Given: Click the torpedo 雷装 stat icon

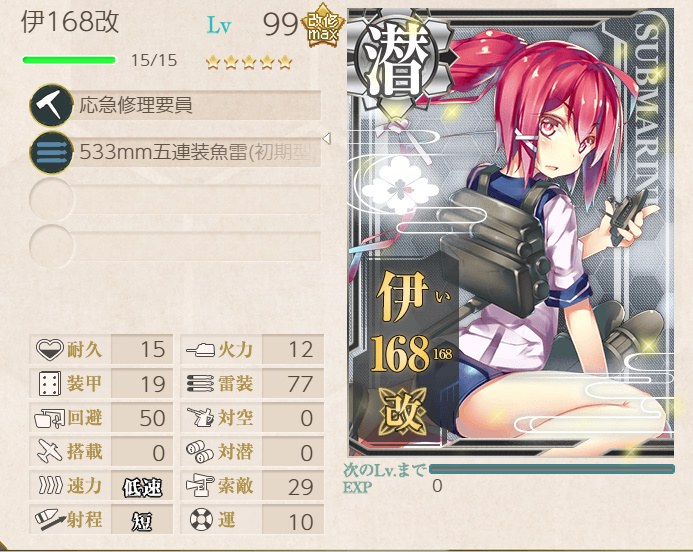Looking at the screenshot, I should click(201, 384).
